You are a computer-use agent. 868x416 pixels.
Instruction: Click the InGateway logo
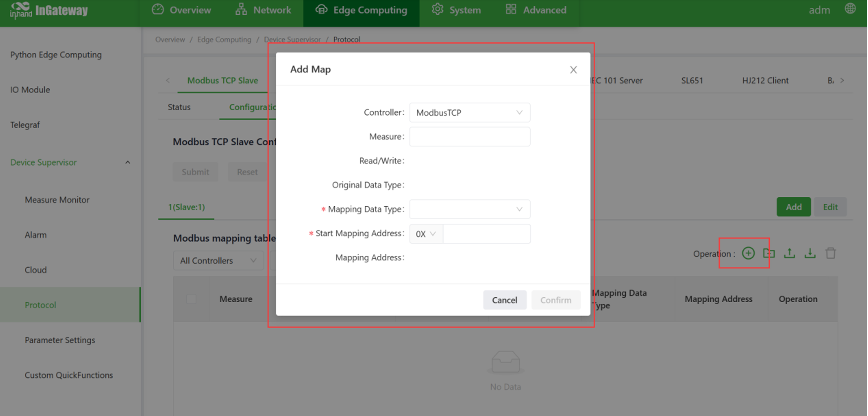coord(48,10)
